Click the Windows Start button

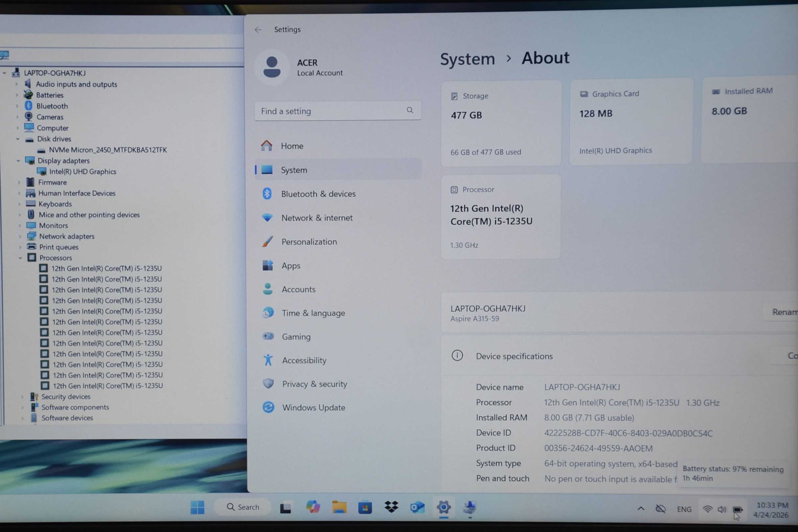pyautogui.click(x=198, y=508)
